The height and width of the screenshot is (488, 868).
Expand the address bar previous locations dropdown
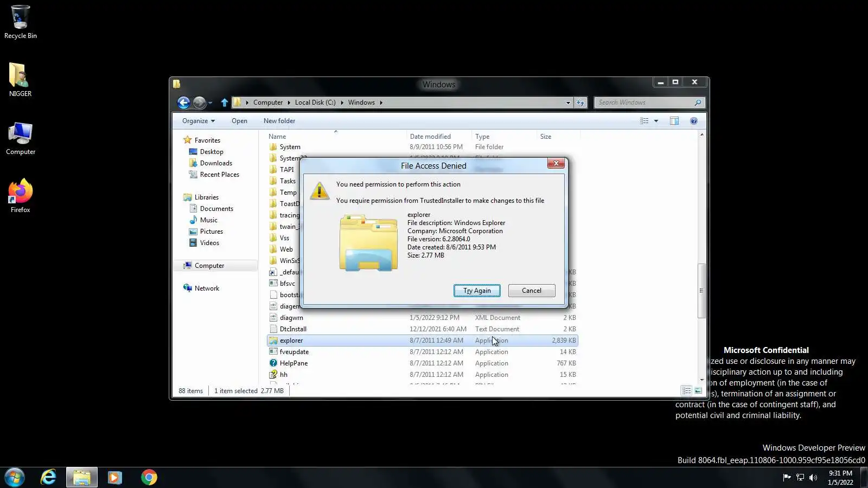coord(568,102)
